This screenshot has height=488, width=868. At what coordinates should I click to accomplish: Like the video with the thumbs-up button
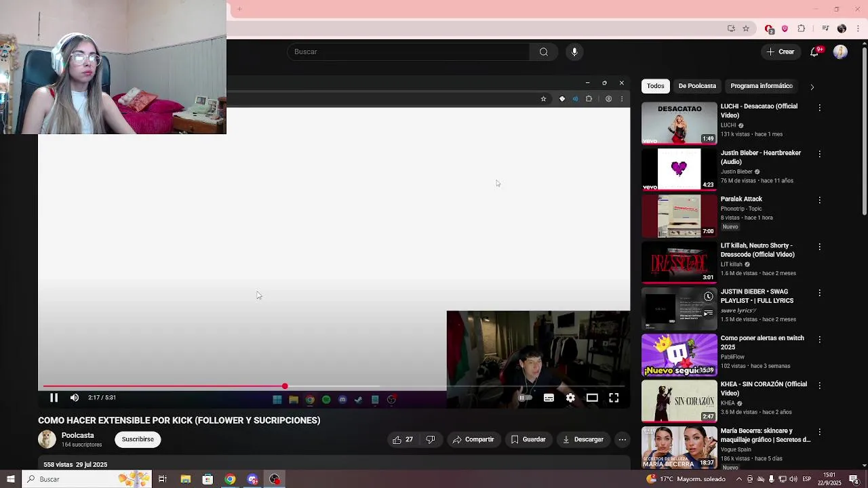403,439
